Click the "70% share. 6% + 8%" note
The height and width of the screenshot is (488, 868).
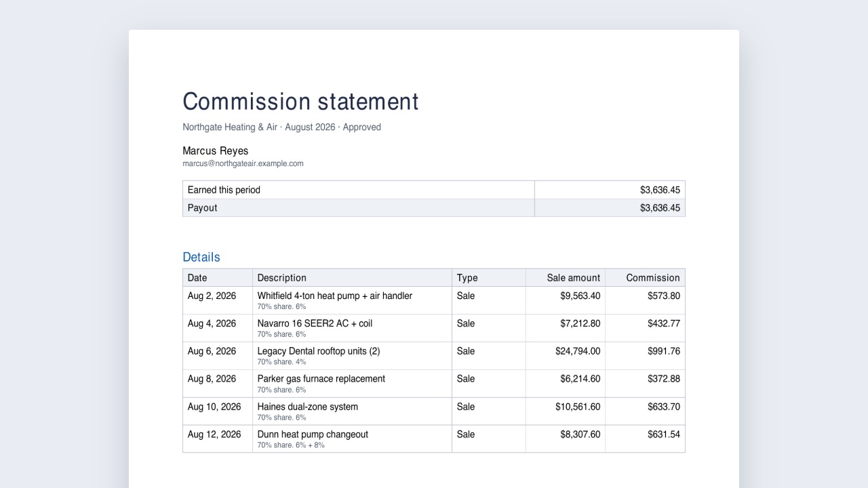pyautogui.click(x=291, y=445)
